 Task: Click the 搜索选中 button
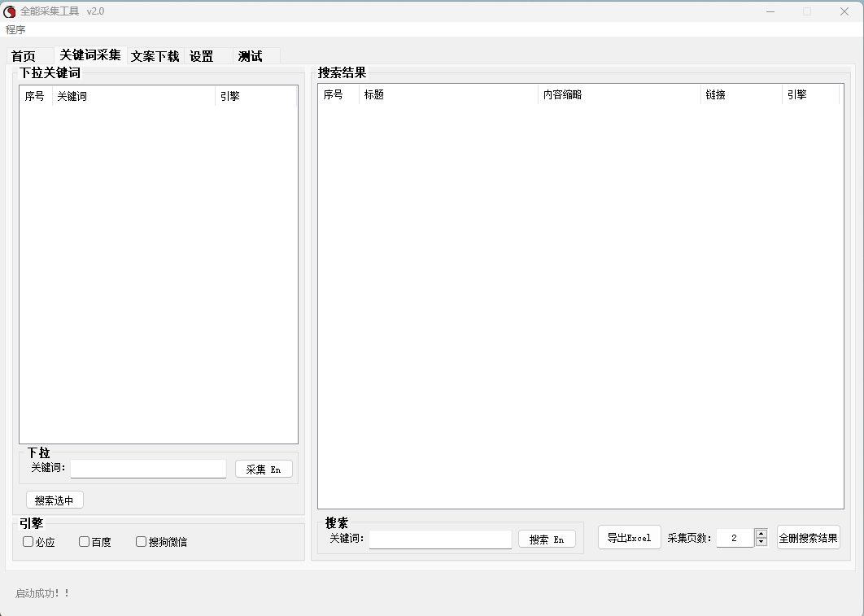point(55,500)
